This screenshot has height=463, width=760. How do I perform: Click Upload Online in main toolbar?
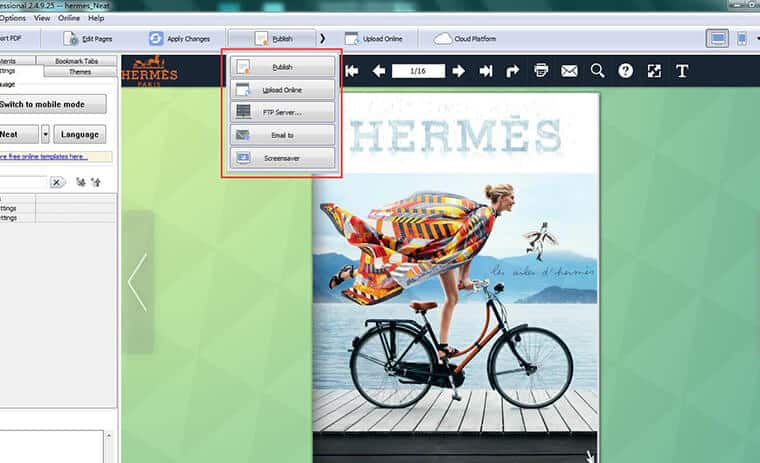point(373,39)
